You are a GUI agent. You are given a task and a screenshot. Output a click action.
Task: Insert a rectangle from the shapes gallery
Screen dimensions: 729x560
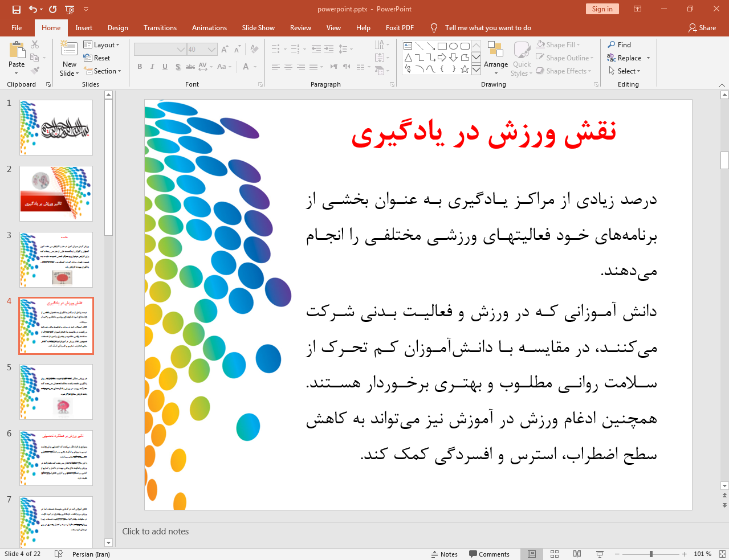(x=442, y=46)
